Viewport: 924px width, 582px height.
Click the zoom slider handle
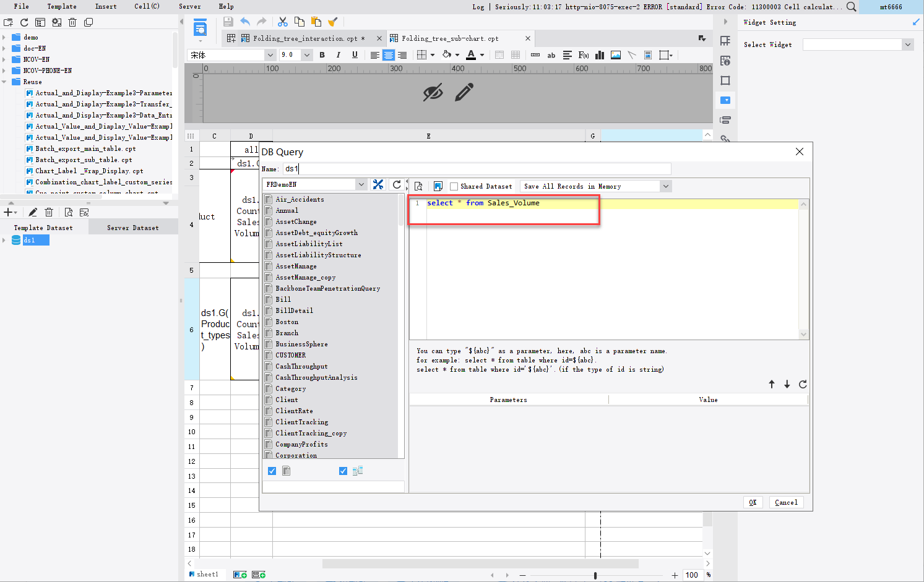[595, 575]
